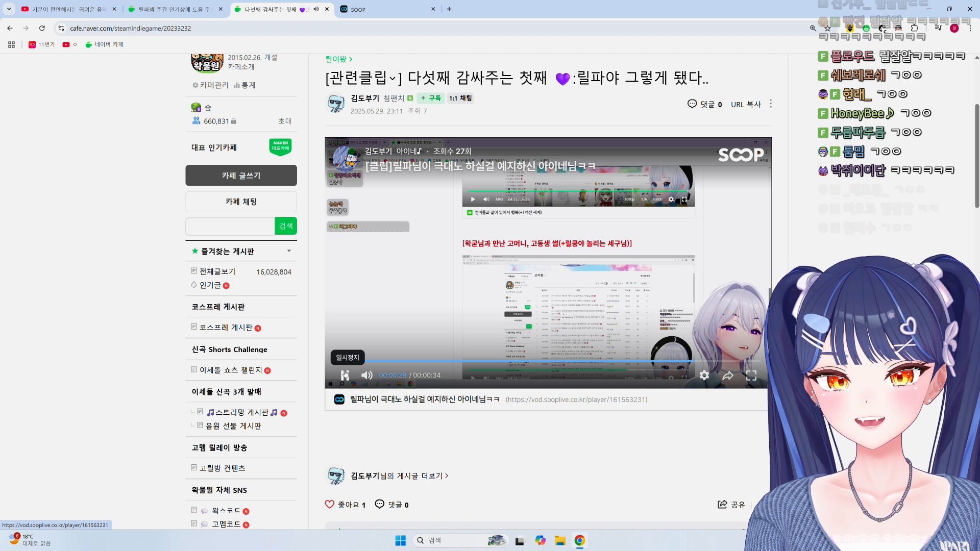
Task: Click the comment bubble icon near URL copy
Action: (692, 104)
